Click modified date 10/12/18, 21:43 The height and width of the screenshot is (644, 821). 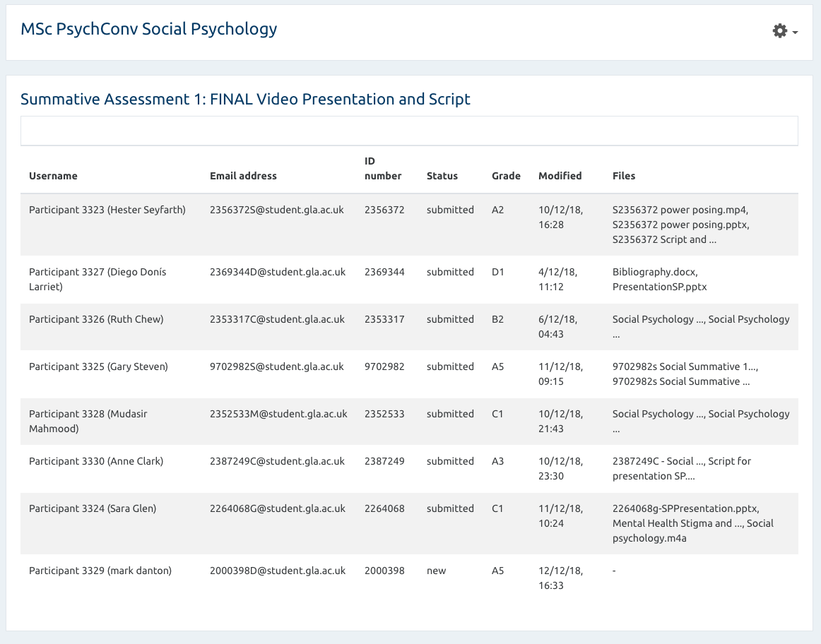pyautogui.click(x=561, y=421)
